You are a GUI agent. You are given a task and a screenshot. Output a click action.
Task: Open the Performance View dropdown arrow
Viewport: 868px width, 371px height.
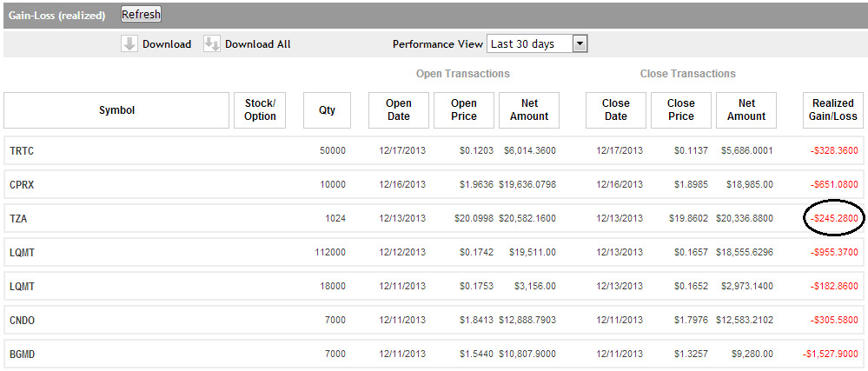pos(580,44)
